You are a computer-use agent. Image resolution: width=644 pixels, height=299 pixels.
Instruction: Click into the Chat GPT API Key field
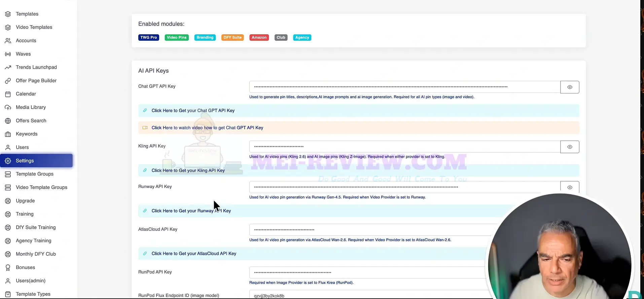tap(405, 87)
